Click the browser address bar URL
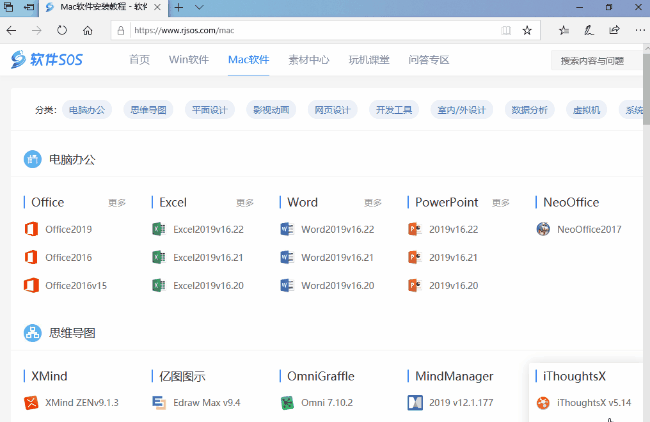 [x=184, y=30]
